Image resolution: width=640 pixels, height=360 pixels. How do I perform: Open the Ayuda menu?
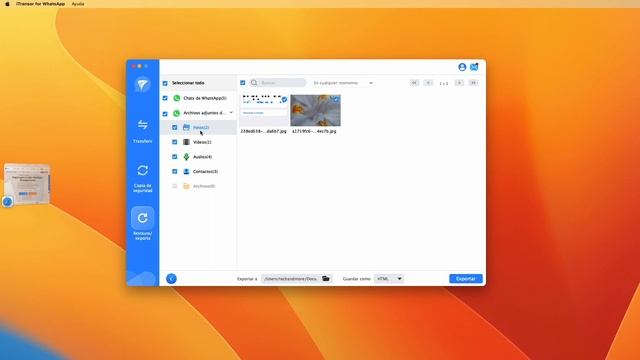click(x=78, y=4)
